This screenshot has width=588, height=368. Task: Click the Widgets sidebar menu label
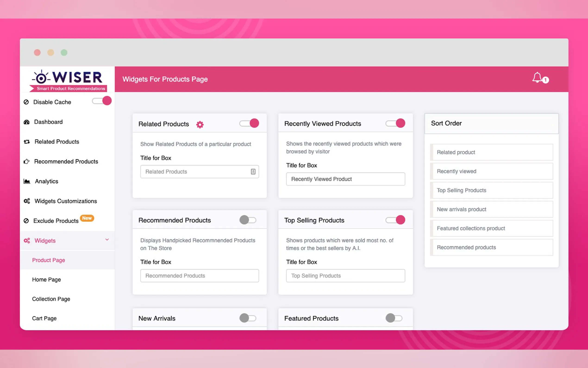[45, 241]
